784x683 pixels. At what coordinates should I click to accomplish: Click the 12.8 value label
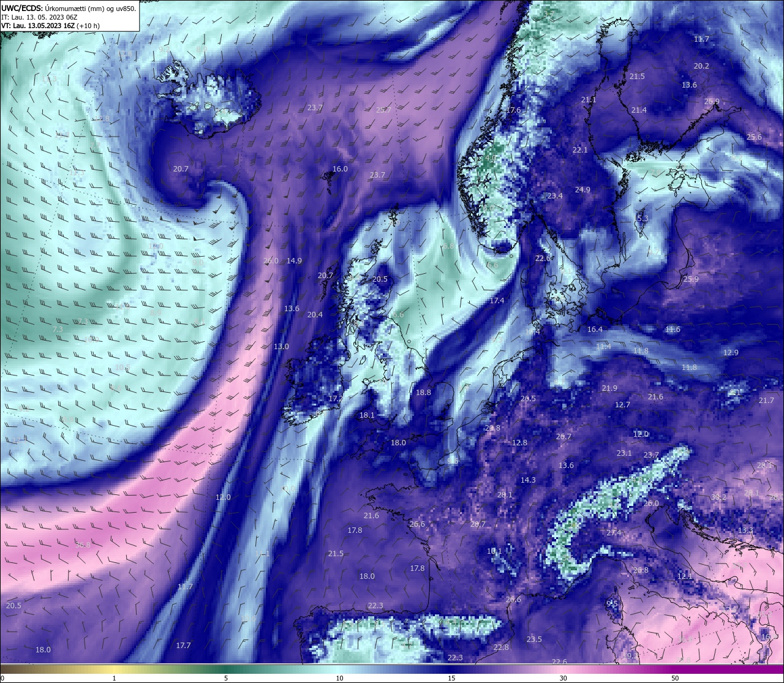tap(519, 443)
